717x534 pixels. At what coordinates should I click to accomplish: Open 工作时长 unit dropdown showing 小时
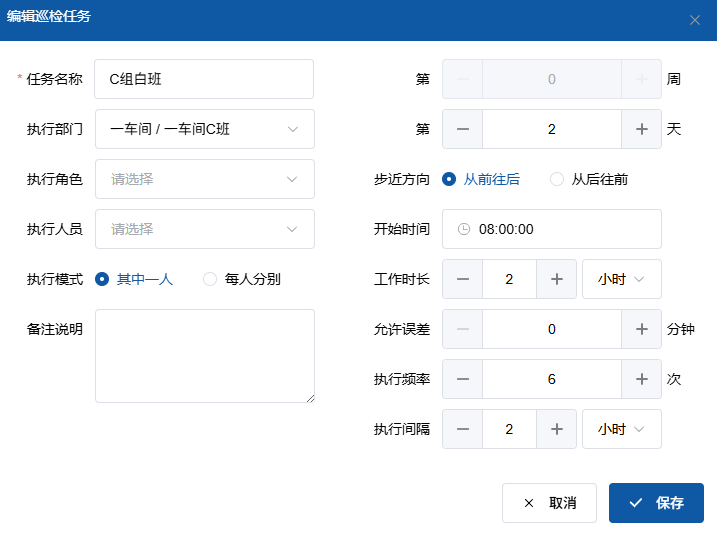(x=621, y=279)
